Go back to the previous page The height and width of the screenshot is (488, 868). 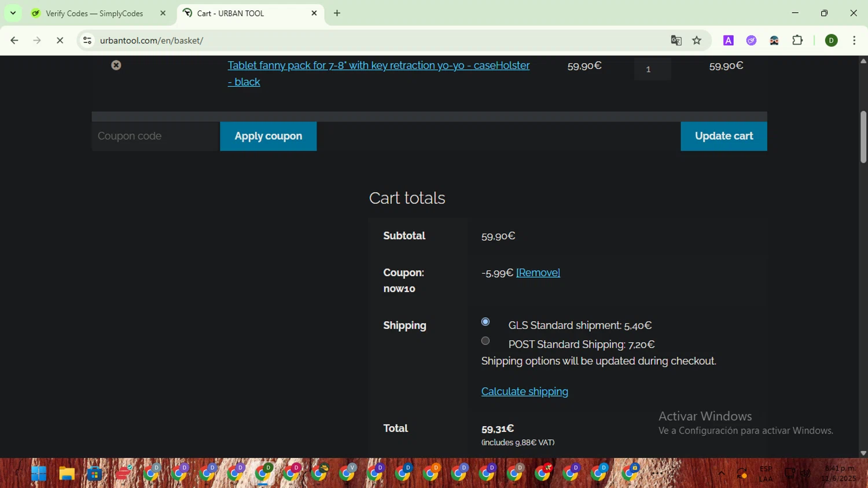14,41
